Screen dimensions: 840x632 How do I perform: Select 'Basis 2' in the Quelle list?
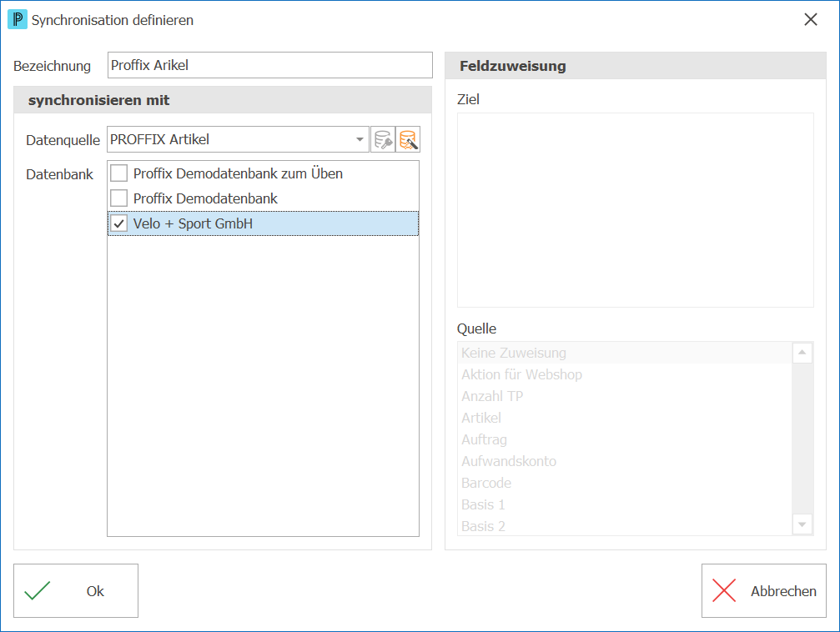(625, 526)
